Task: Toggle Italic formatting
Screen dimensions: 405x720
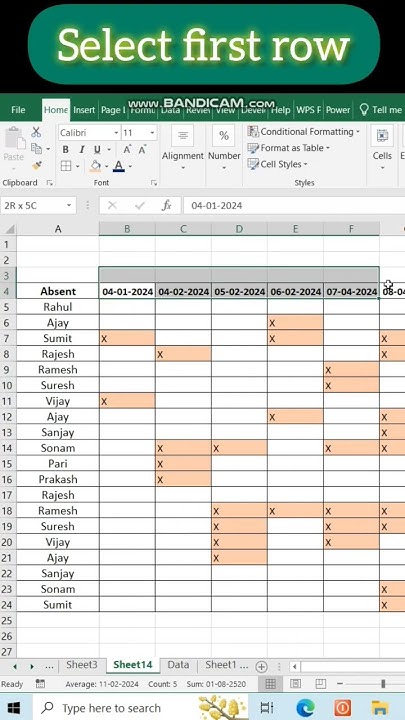Action: pyautogui.click(x=82, y=150)
